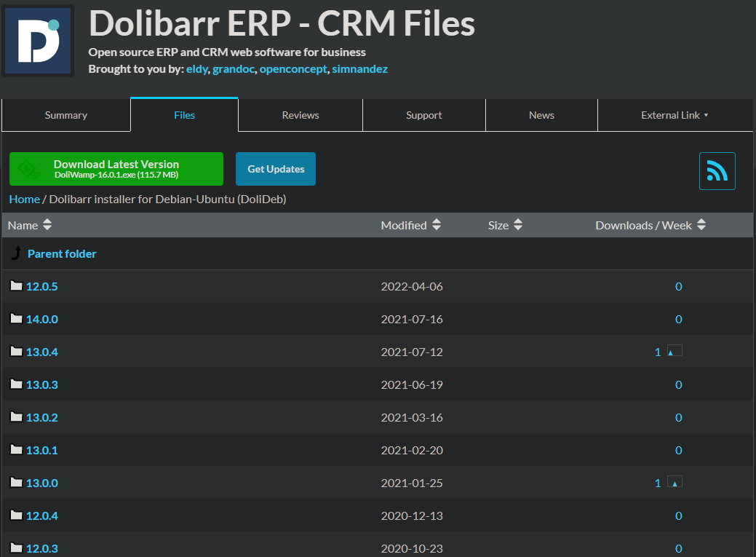Open the 13.0.2 folder
Image resolution: width=756 pixels, height=557 pixels.
click(x=41, y=417)
